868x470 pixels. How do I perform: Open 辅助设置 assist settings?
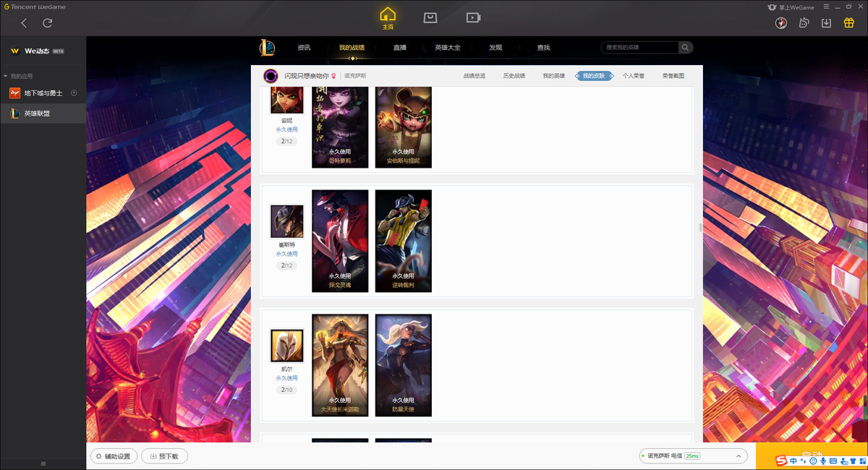click(x=114, y=456)
